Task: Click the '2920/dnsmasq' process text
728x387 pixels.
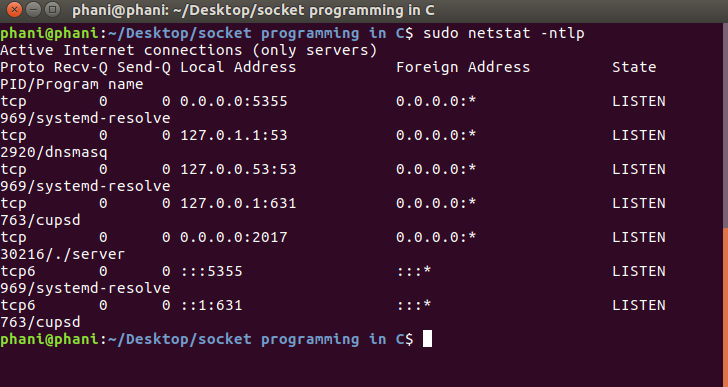Action: [x=54, y=152]
